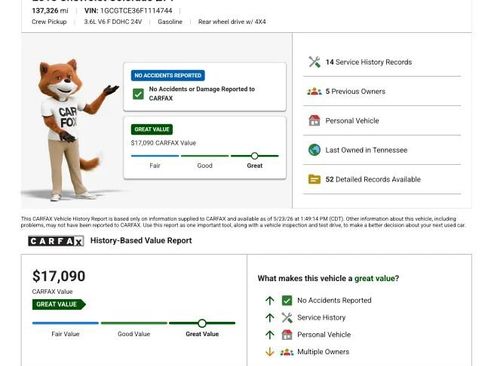The height and width of the screenshot is (366, 488).
Task: Click the green 'great value' text in heading
Action: (x=376, y=278)
